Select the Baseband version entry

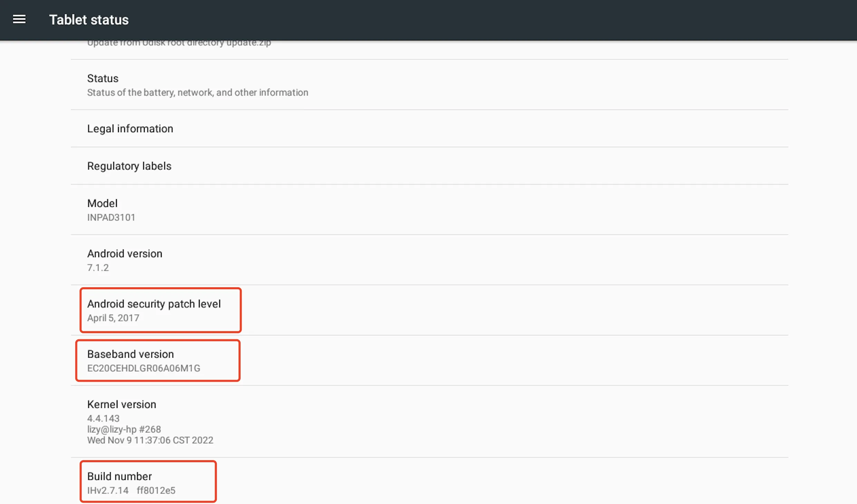pyautogui.click(x=430, y=361)
